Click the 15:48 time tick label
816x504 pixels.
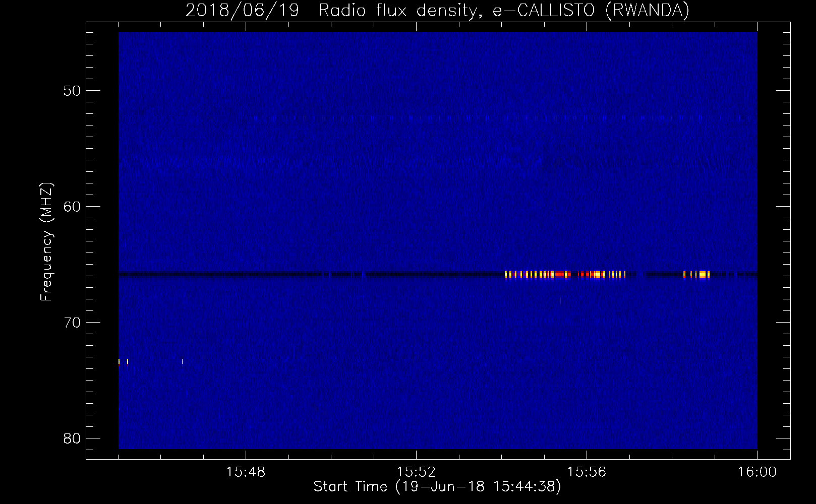click(x=246, y=472)
